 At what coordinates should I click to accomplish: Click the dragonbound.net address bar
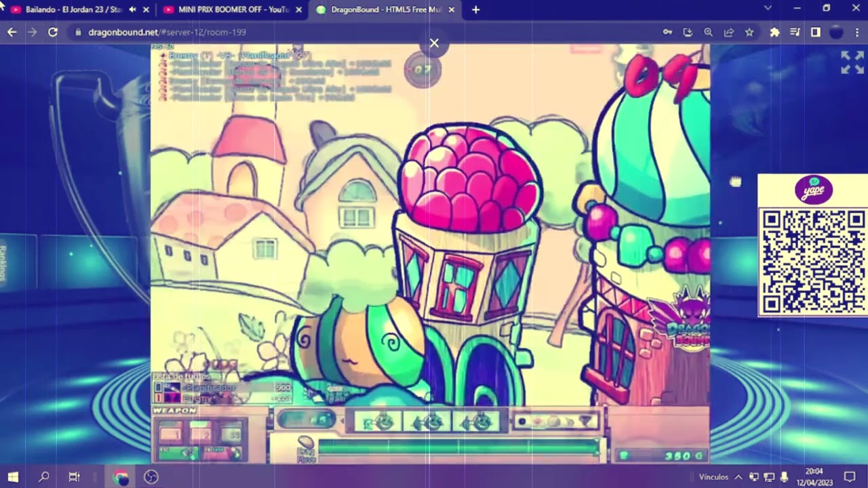tap(366, 32)
